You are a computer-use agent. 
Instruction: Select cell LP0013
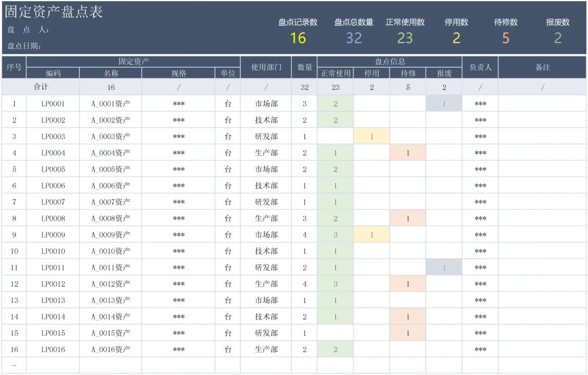(x=53, y=300)
